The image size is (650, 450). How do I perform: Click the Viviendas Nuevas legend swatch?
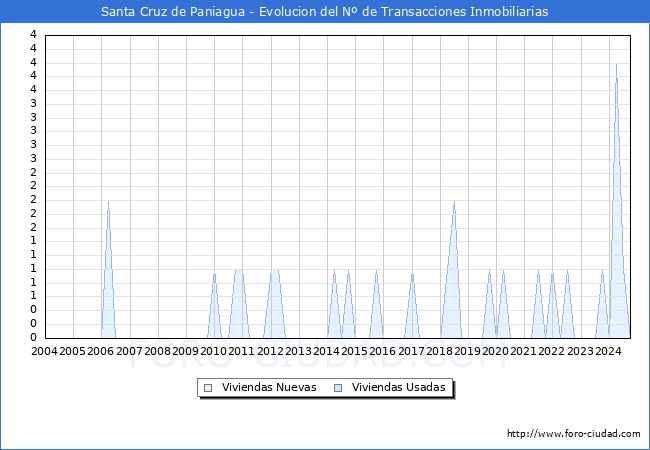pos(208,388)
